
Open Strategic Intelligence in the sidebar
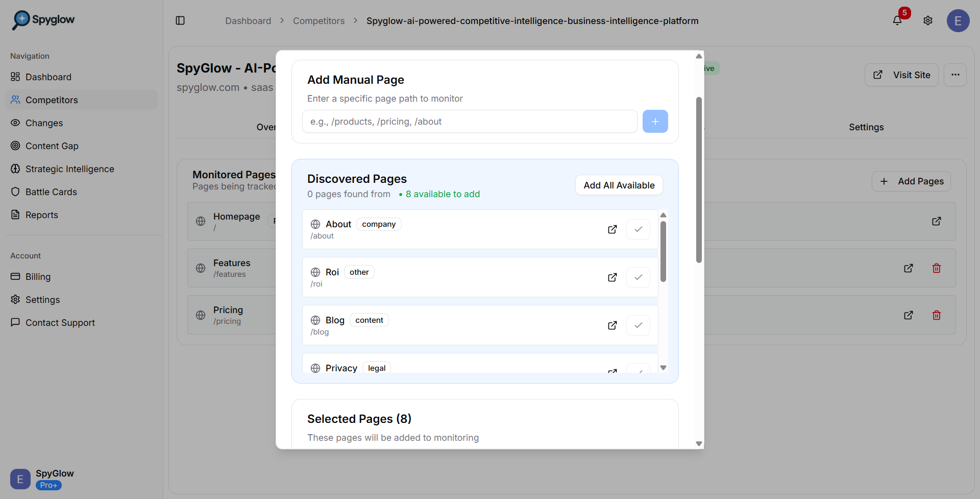[82, 169]
